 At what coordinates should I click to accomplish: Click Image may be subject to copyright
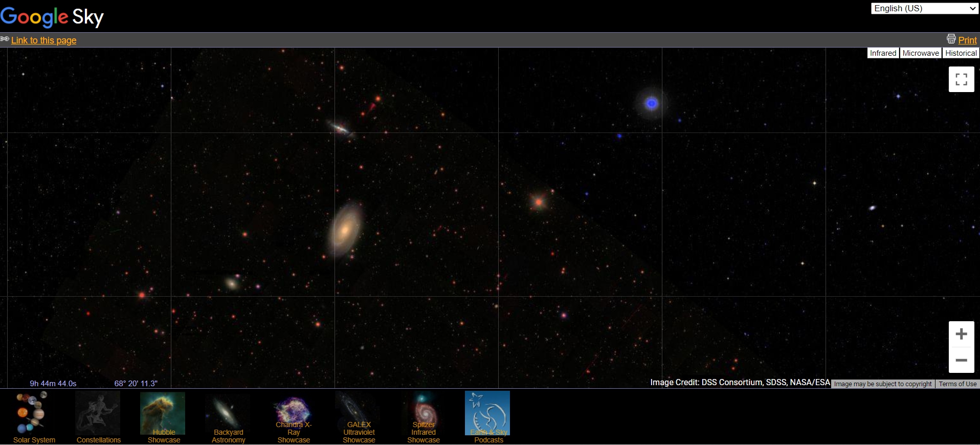pyautogui.click(x=883, y=384)
